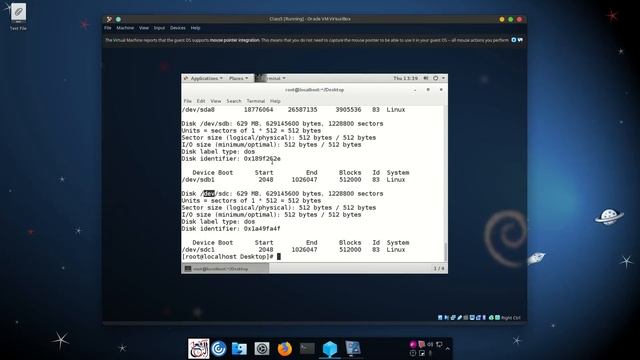Launch Firefox from the dock

(x=284, y=349)
